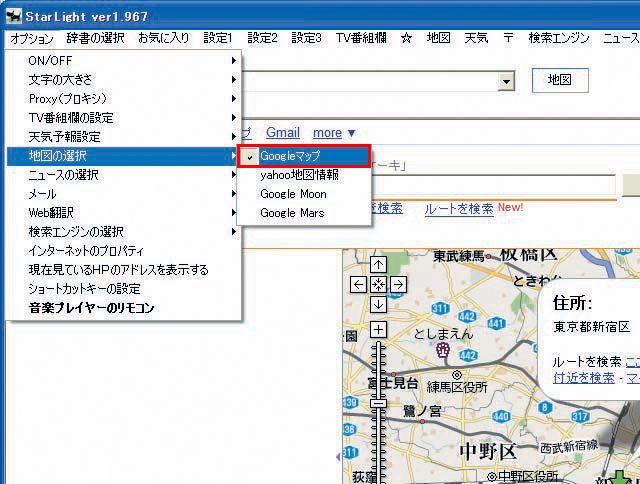Click the map zoom slider track
This screenshot has width=640, height=484.
(x=379, y=412)
